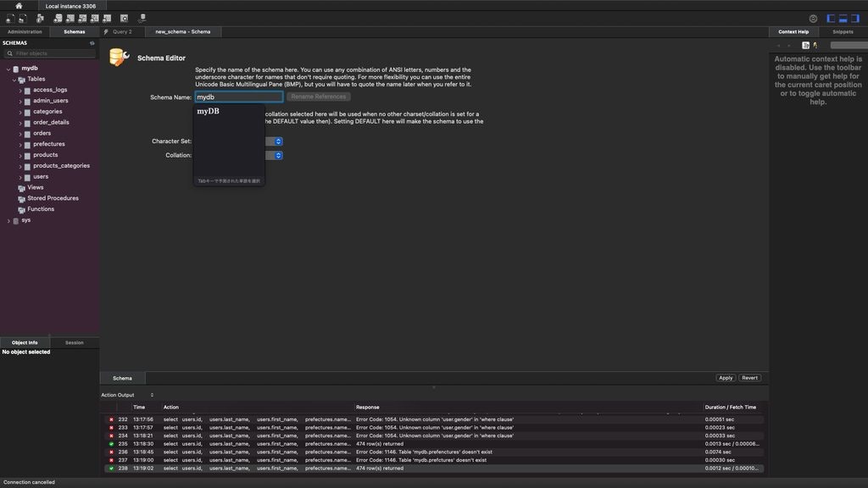
Task: Select the Local instance 3306 connection tab
Action: [x=70, y=6]
